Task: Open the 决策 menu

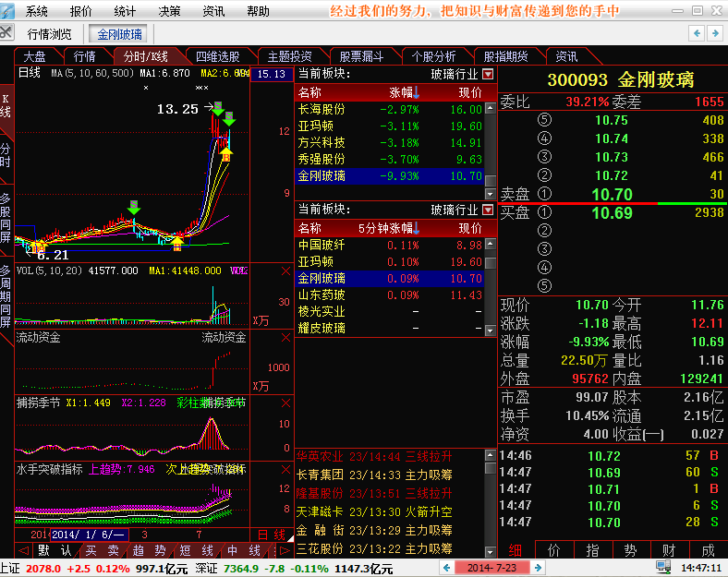Action: (169, 11)
